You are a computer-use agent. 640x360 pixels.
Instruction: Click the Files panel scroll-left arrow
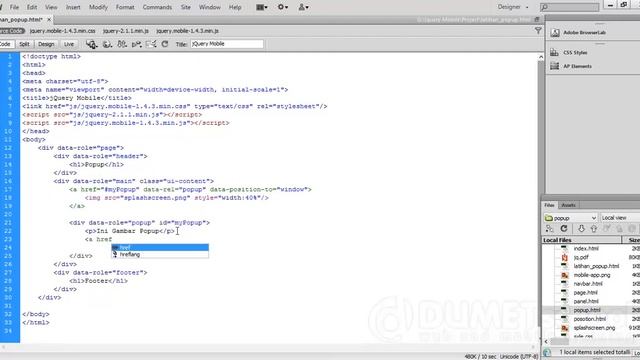pos(546,342)
